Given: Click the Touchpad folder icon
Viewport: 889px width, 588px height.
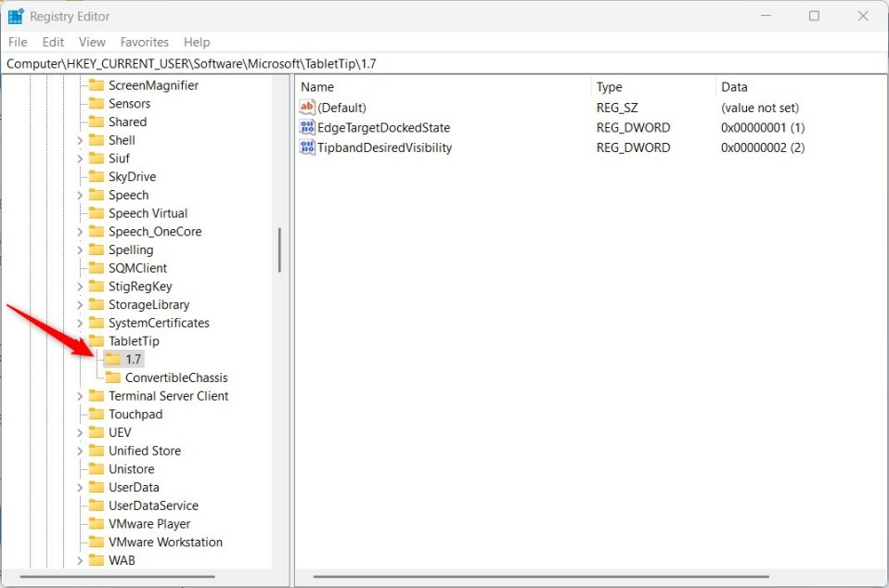Looking at the screenshot, I should 97,414.
